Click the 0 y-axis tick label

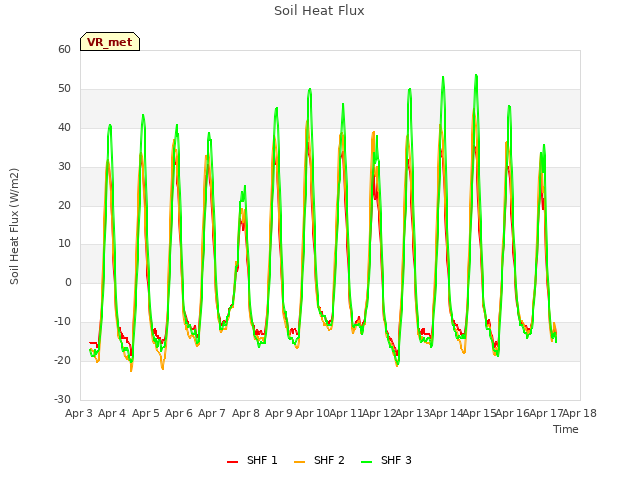click(x=68, y=282)
